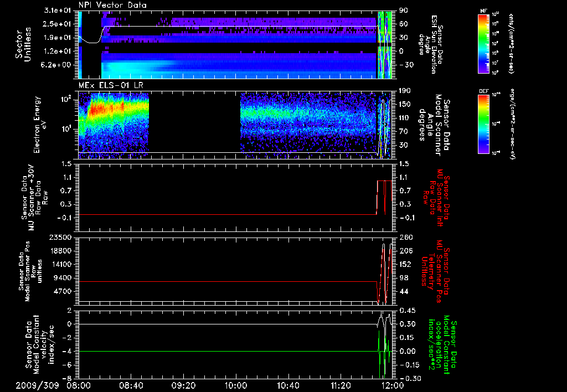Click the 260 telemetry tick value
The width and height of the screenshot is (567, 392).
pyautogui.click(x=406, y=238)
